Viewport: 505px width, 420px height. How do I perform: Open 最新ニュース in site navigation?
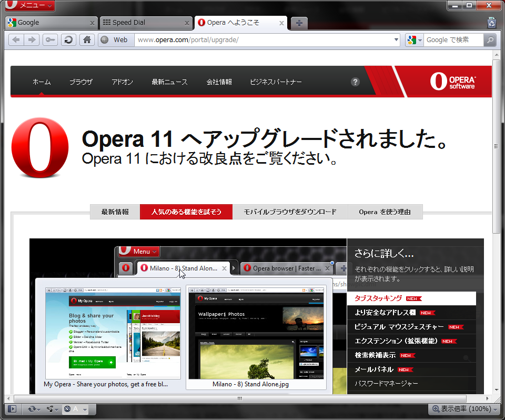170,82
